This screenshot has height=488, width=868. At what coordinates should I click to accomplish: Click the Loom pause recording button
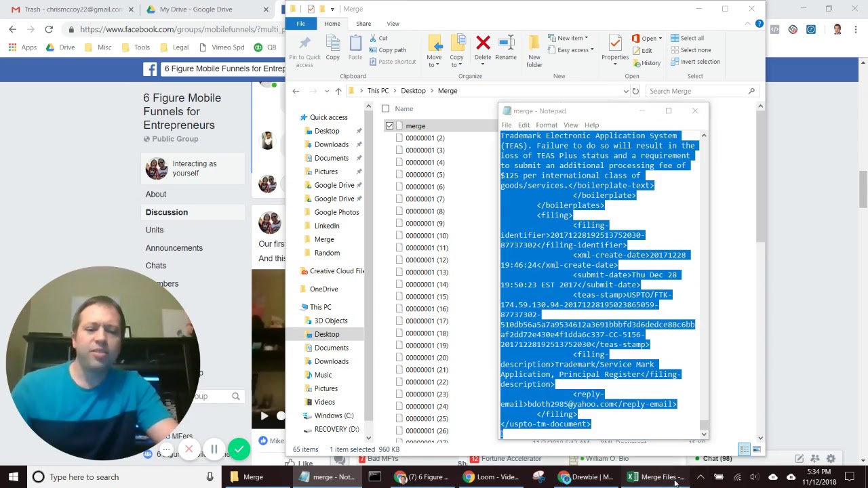point(214,449)
